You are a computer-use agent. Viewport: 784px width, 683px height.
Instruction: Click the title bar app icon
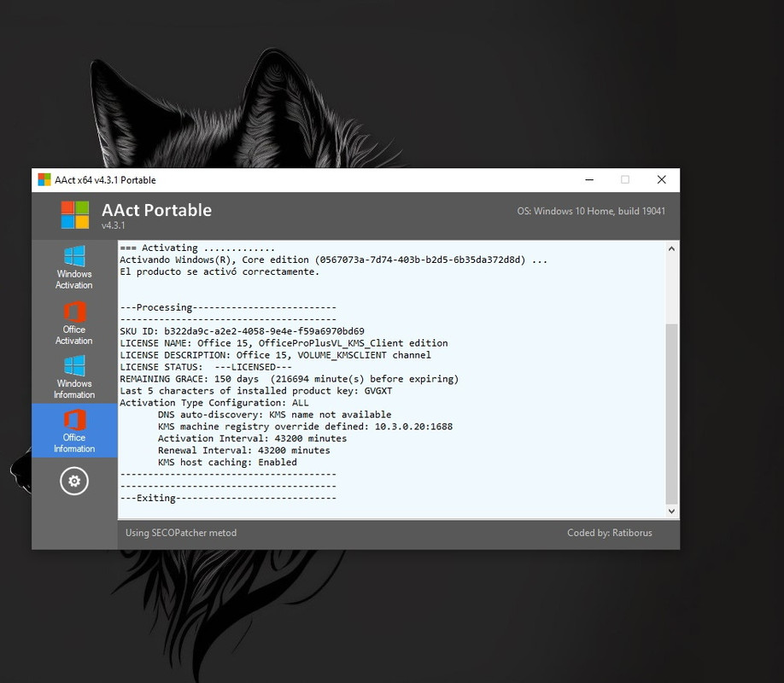pos(44,179)
